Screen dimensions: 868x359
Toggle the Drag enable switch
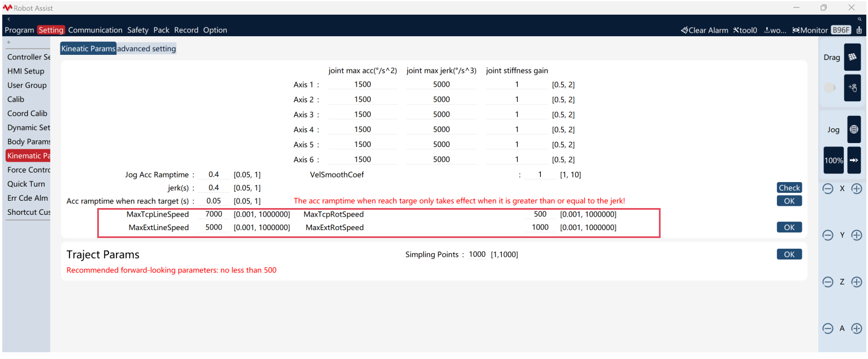click(x=830, y=88)
